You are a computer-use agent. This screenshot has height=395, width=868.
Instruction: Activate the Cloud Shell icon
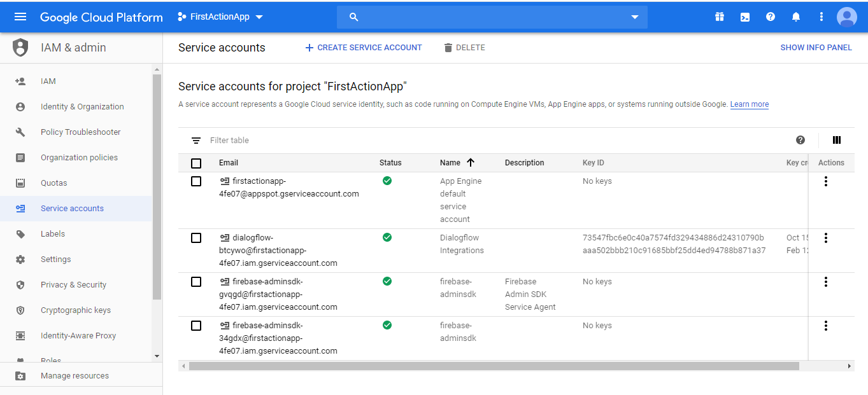[745, 17]
